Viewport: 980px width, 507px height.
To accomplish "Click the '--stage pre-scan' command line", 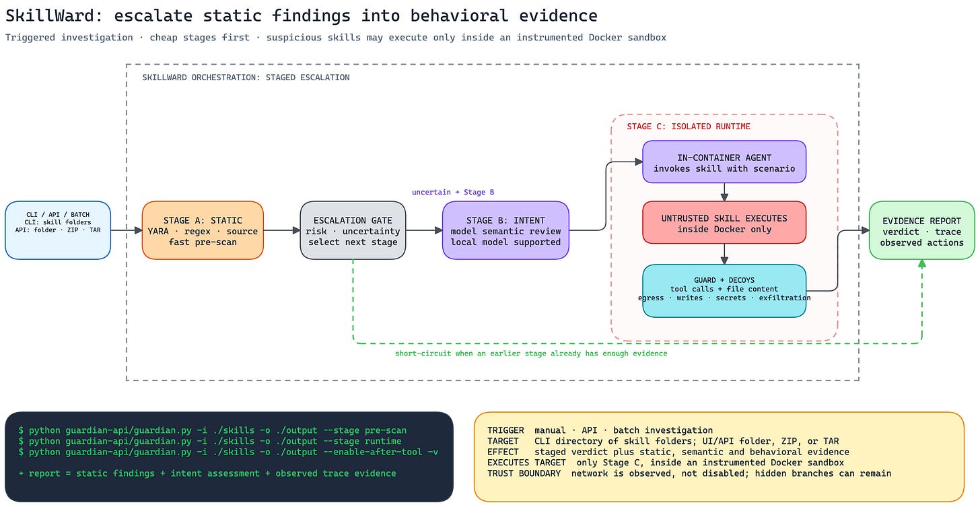I will tap(213, 430).
